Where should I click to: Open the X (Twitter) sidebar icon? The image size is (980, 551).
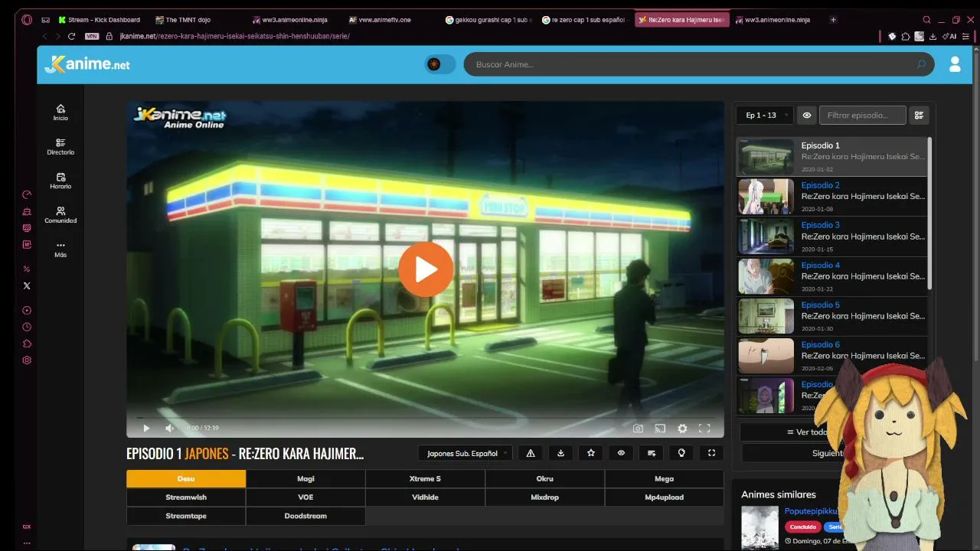pos(27,285)
